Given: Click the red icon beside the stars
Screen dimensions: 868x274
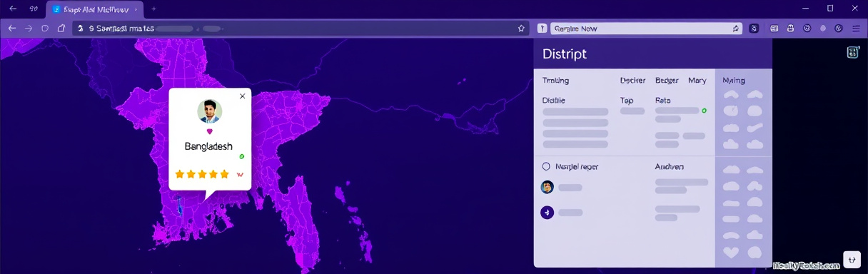Looking at the screenshot, I should [240, 174].
